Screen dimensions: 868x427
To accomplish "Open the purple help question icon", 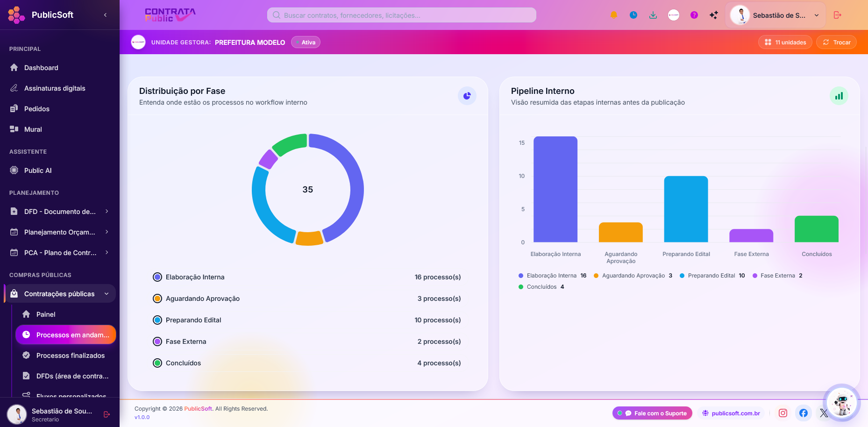I will [694, 15].
